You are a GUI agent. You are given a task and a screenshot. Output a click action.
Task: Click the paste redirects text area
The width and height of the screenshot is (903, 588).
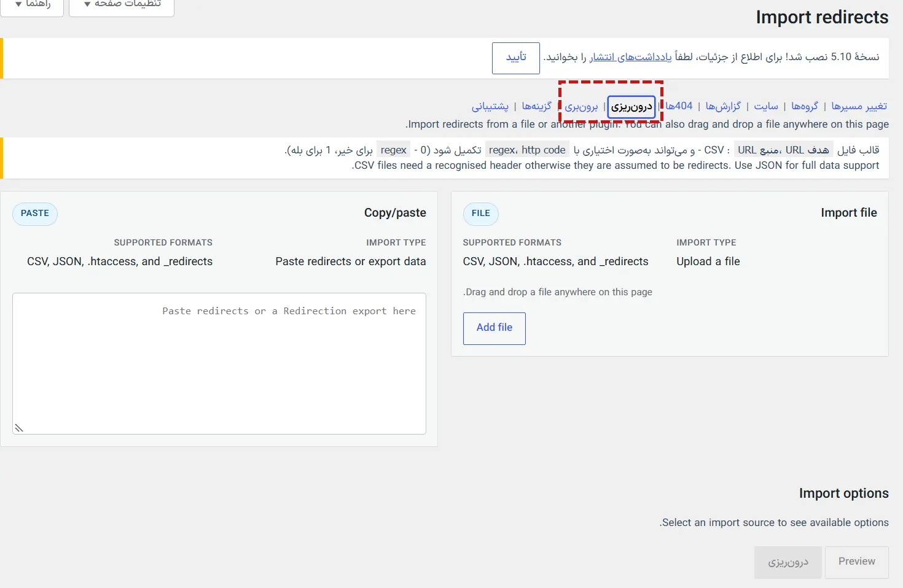(219, 363)
